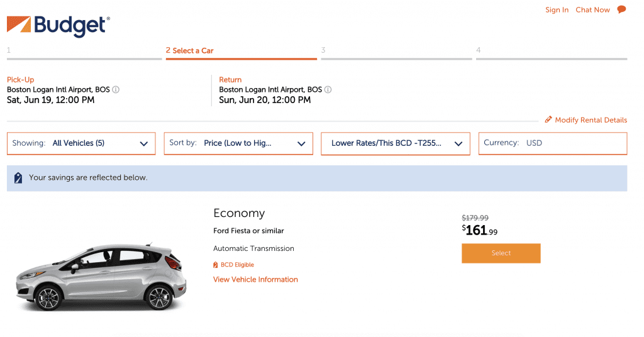Click the Pick-Up label
The height and width of the screenshot is (337, 644).
pos(21,80)
